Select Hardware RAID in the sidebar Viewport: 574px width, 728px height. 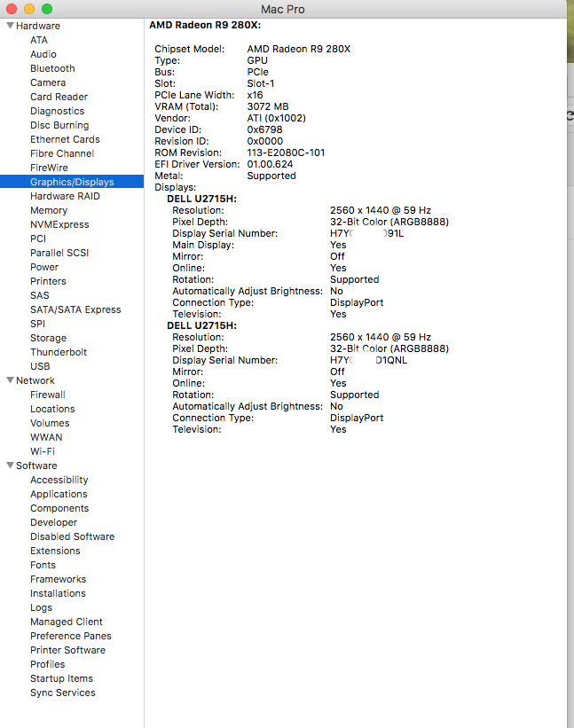[x=65, y=196]
